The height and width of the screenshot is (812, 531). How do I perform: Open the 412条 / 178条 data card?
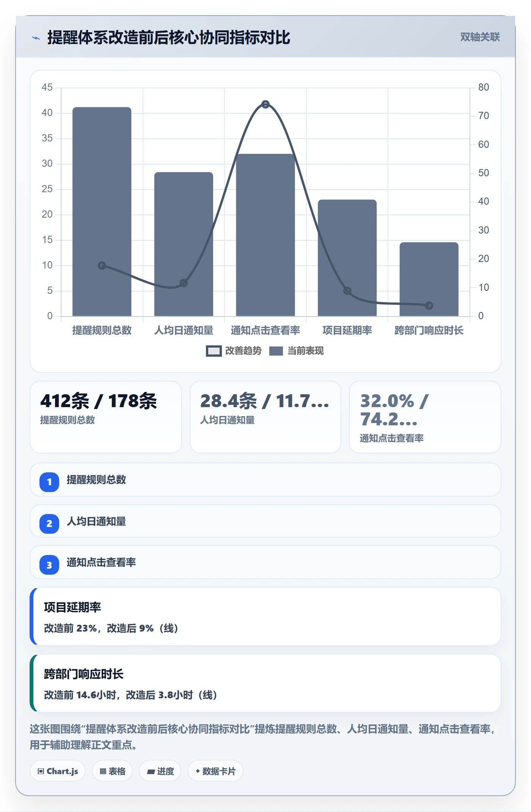tap(106, 417)
